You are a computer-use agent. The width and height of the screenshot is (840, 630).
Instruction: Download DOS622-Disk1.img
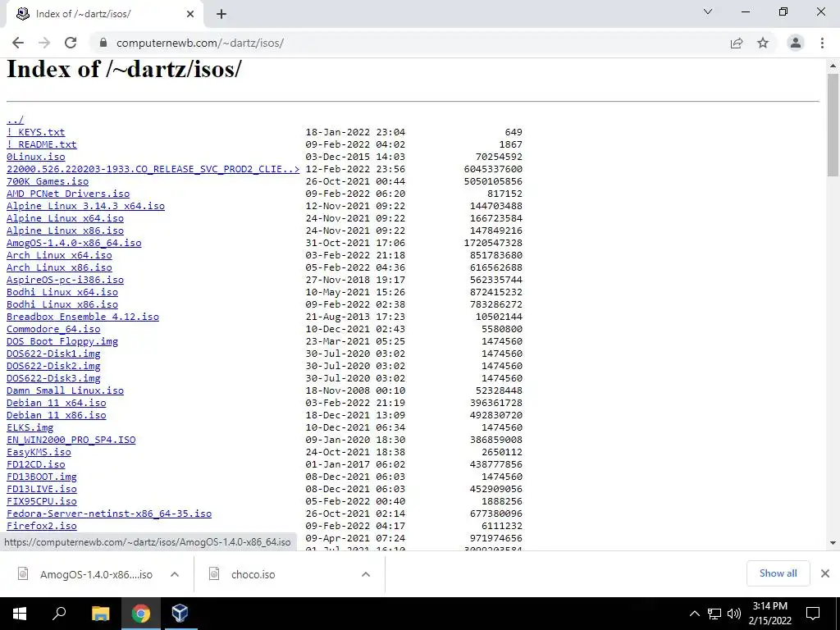[x=53, y=354]
